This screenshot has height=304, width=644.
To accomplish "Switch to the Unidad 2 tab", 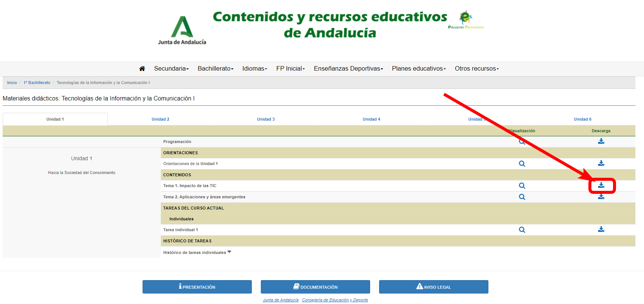I will [x=160, y=119].
